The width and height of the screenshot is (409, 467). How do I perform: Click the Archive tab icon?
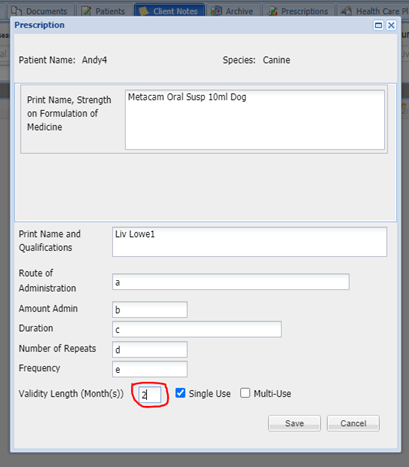216,11
